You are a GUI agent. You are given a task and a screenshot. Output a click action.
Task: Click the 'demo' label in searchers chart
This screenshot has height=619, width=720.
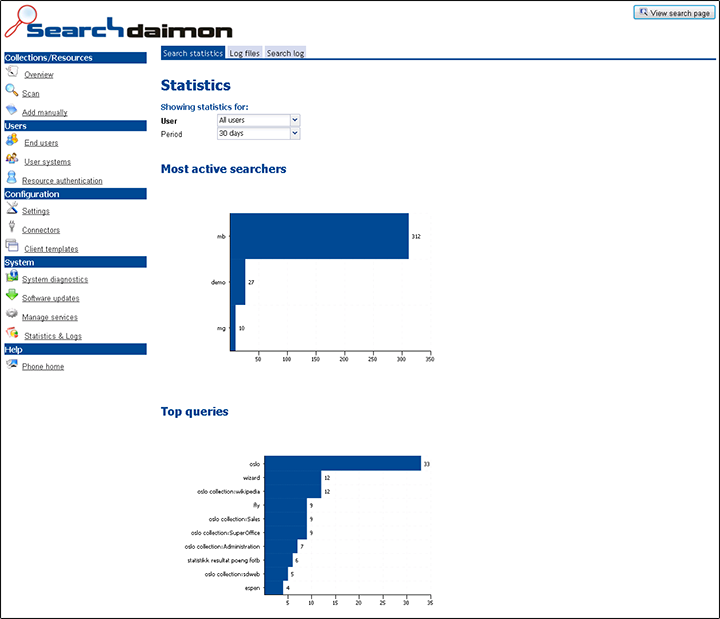[218, 282]
